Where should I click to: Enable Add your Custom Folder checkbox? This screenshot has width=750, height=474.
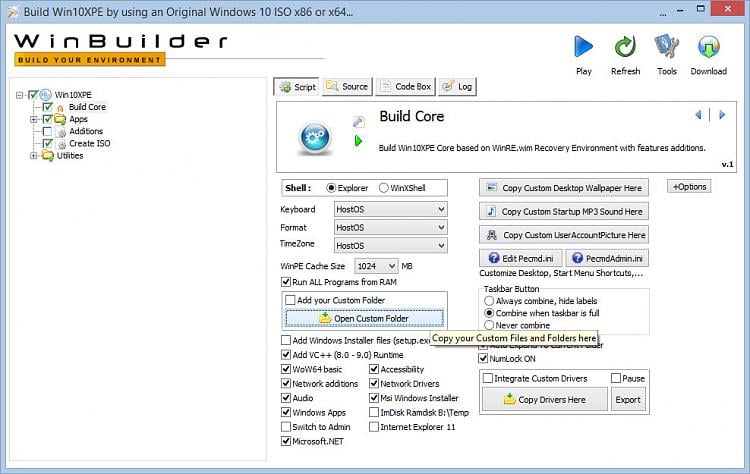click(x=290, y=300)
